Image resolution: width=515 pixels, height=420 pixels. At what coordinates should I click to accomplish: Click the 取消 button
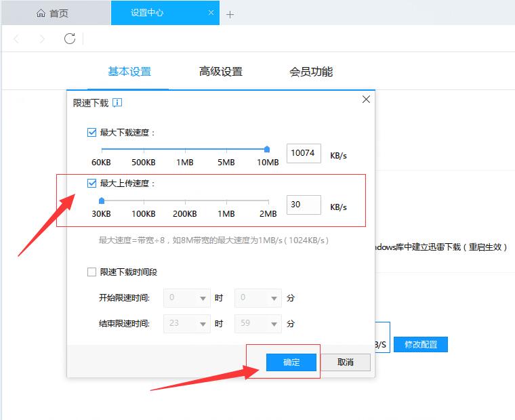point(346,362)
